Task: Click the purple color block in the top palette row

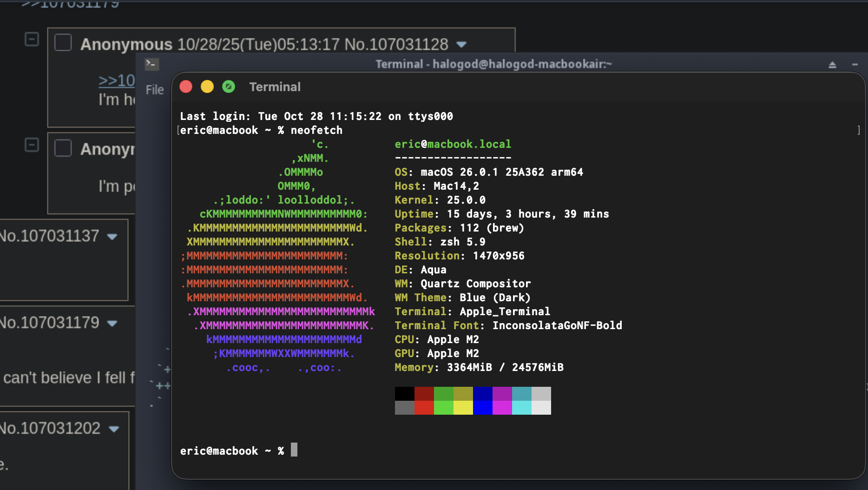Action: point(502,393)
